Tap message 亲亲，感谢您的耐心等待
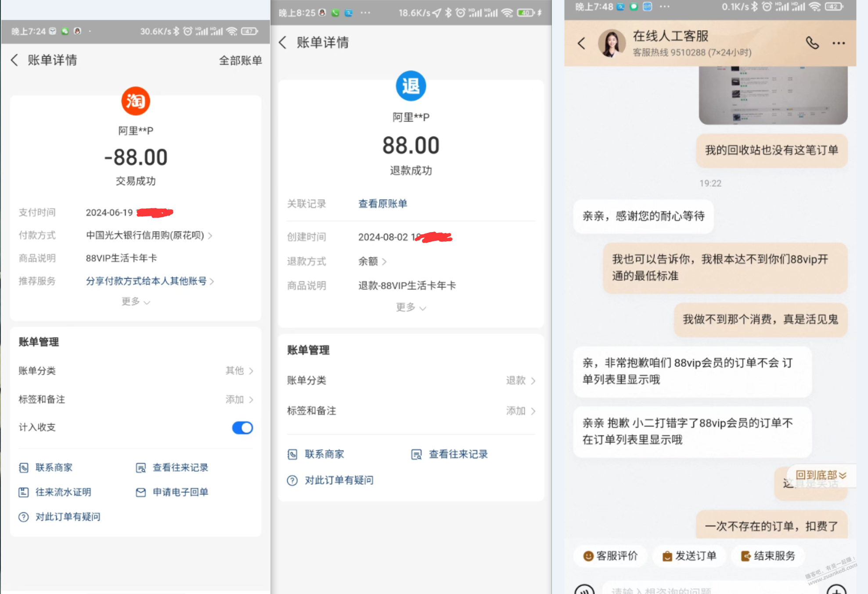 (x=643, y=216)
